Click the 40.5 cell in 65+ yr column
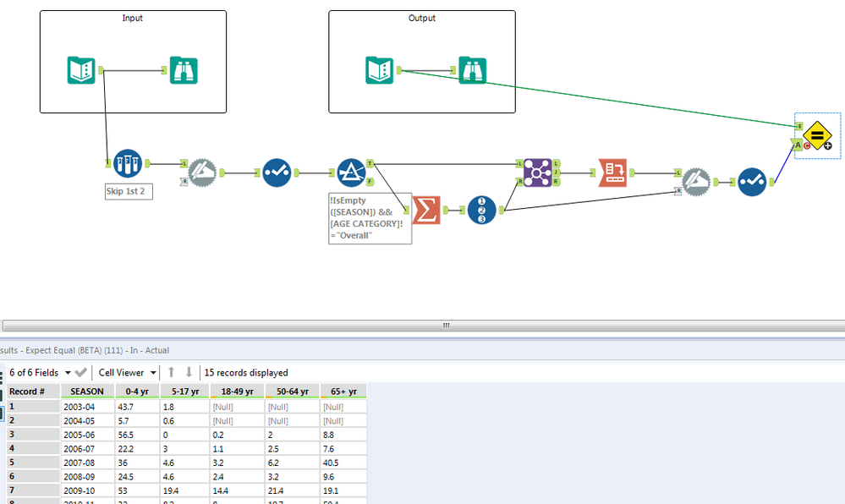The height and width of the screenshot is (504, 845). 343,463
